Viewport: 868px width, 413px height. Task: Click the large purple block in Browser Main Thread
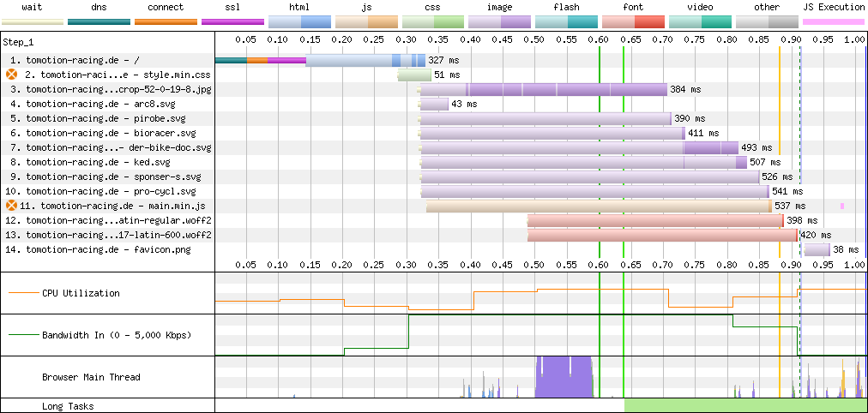[x=564, y=377]
